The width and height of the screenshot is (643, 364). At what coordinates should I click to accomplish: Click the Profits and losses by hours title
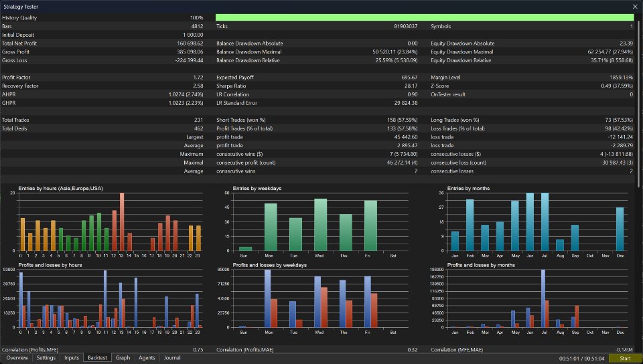(50, 265)
